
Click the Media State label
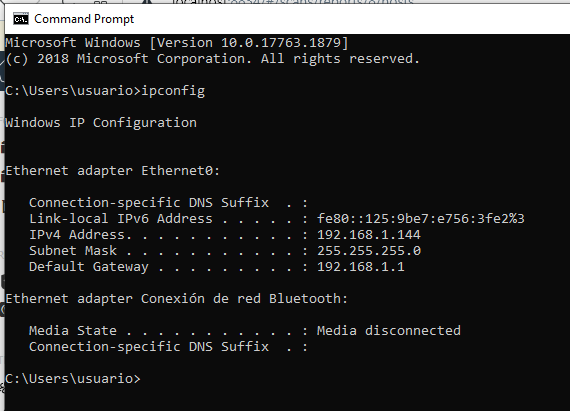[x=73, y=331]
